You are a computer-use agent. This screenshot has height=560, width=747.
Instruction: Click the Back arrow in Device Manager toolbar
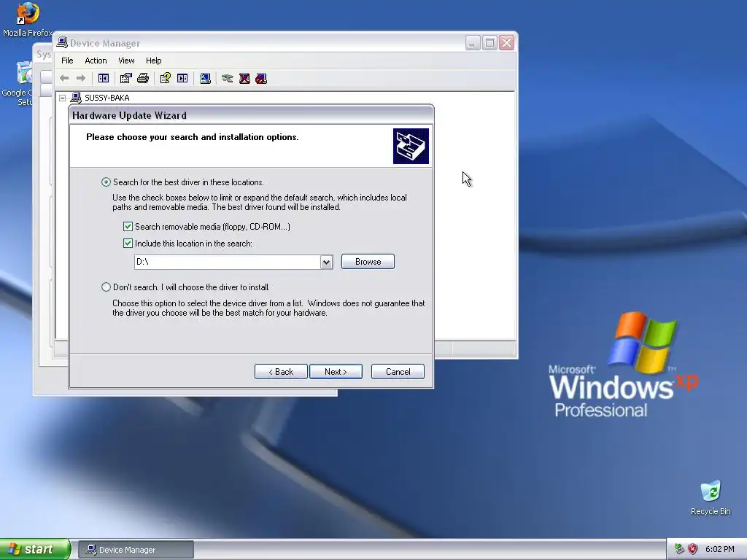(x=64, y=78)
